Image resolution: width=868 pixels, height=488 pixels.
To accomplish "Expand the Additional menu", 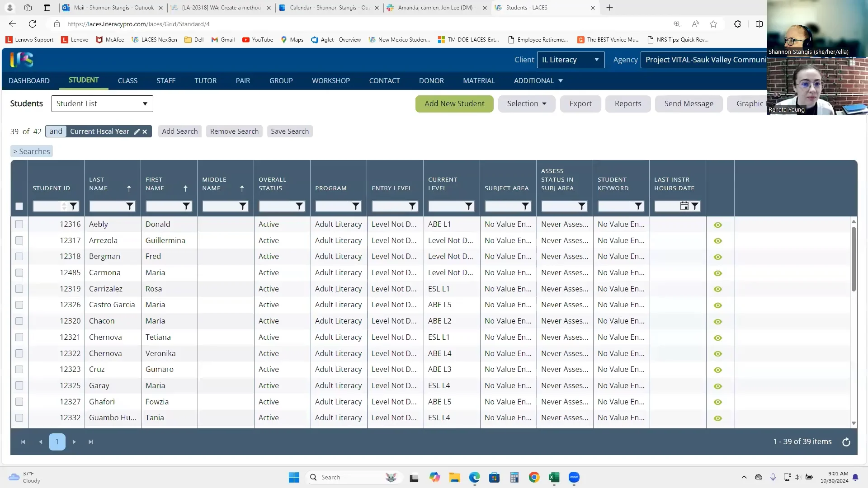I will point(538,81).
